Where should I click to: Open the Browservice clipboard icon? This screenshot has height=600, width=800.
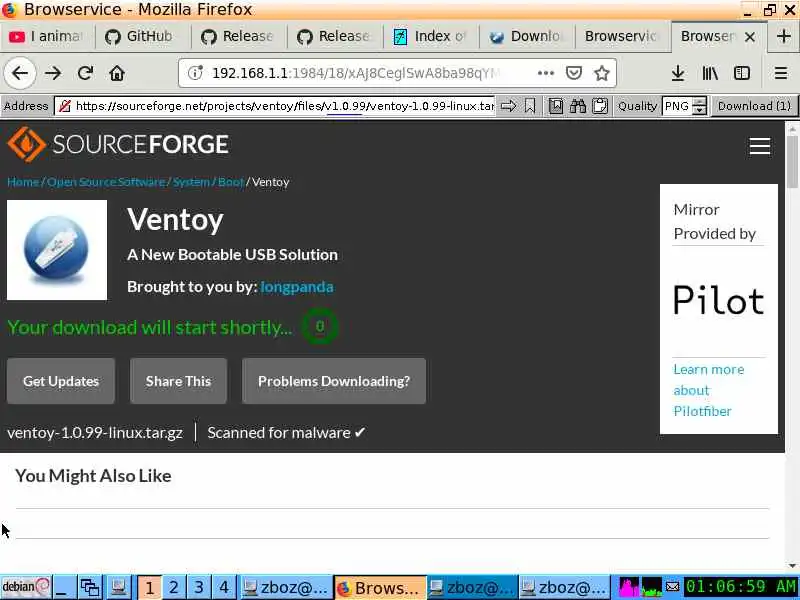point(600,106)
